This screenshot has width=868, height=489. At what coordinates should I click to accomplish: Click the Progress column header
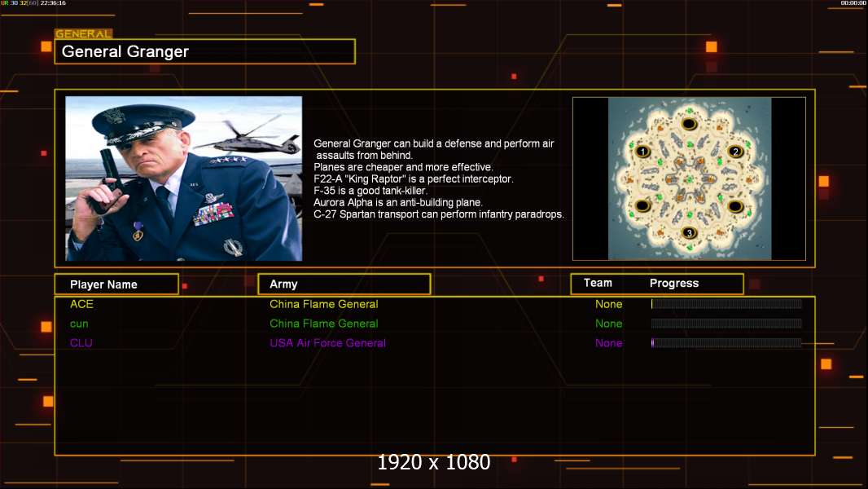[x=674, y=283]
